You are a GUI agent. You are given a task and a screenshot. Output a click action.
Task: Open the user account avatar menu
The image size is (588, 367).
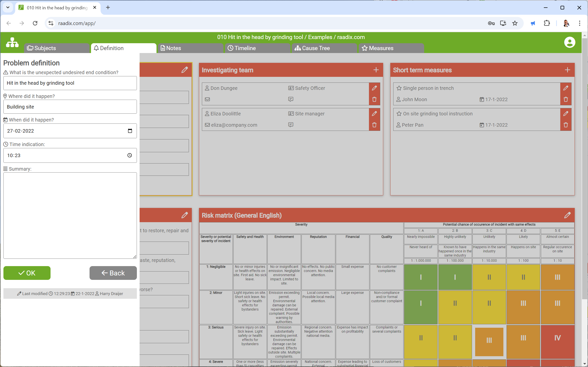click(570, 42)
